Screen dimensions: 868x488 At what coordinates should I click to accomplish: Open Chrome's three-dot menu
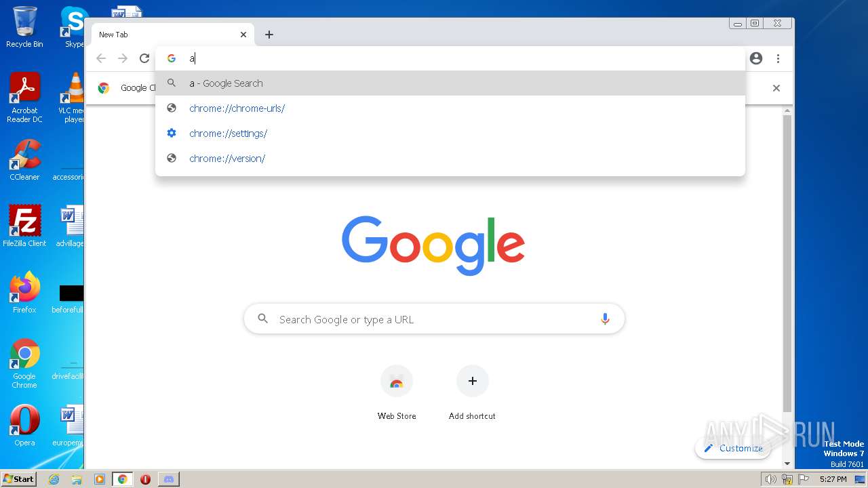click(778, 58)
